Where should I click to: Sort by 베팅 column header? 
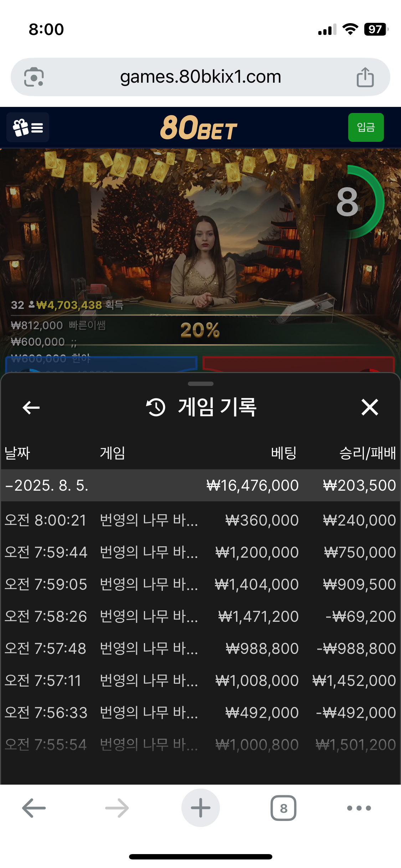pyautogui.click(x=284, y=453)
